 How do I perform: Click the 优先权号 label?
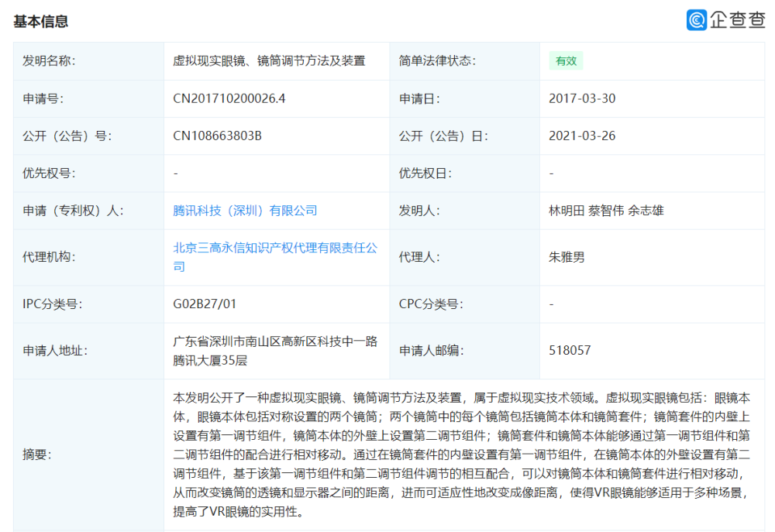[x=49, y=173]
